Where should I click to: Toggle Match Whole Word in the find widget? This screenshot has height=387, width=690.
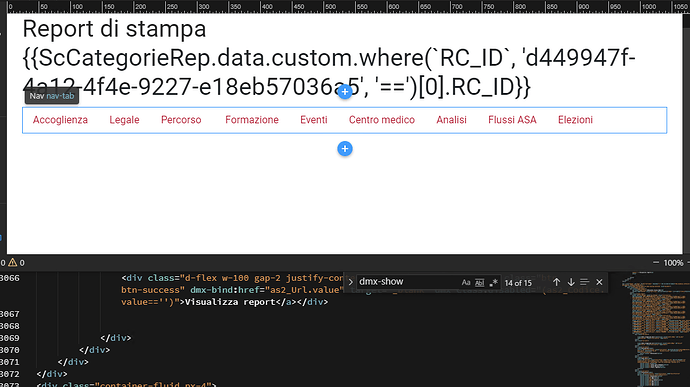coord(479,283)
